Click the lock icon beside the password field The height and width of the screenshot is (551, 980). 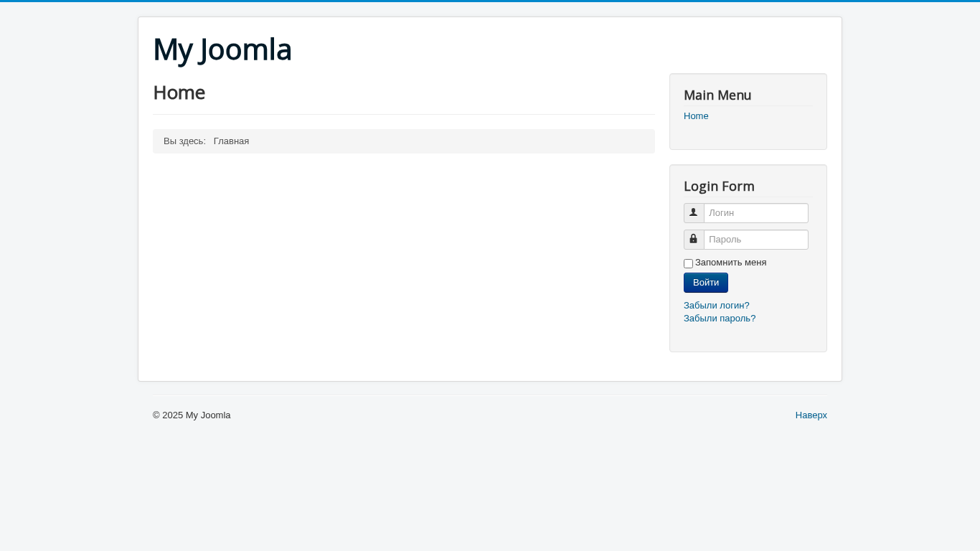[694, 240]
